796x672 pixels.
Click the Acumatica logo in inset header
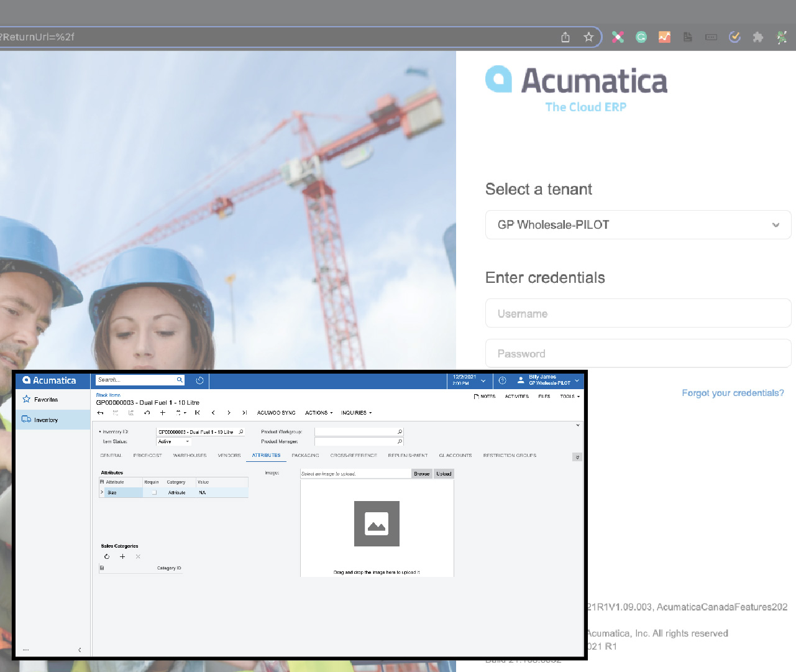click(x=49, y=380)
